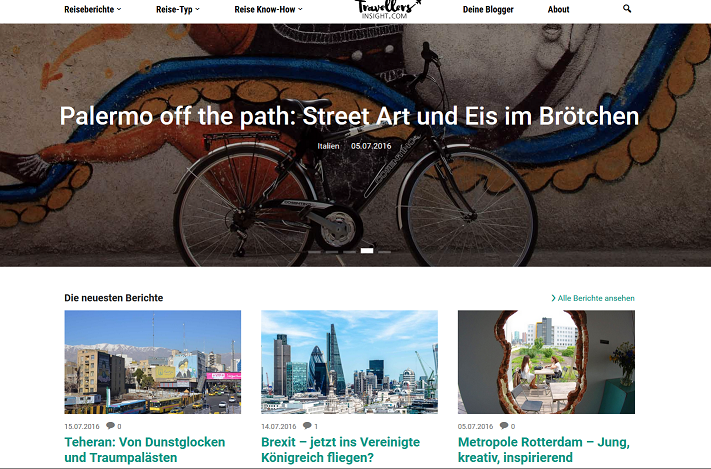Follow the Alle Berichte ansehen link
The width and height of the screenshot is (711, 469).
tap(596, 298)
